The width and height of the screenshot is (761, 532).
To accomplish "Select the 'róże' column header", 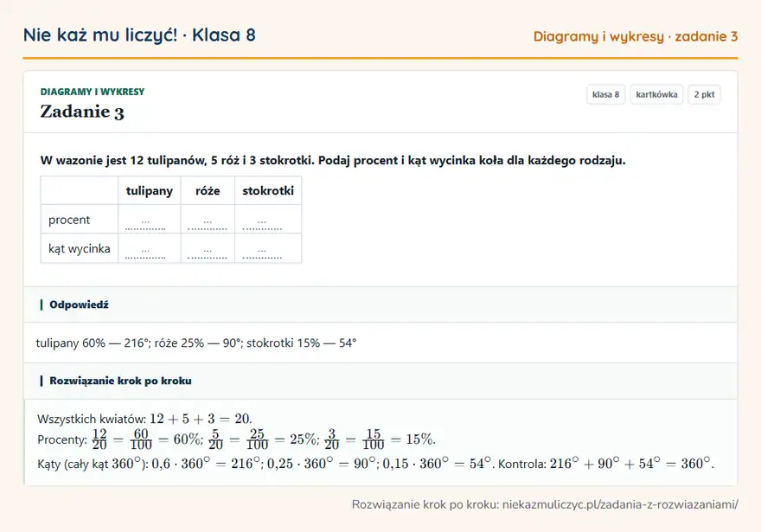I will coord(208,191).
